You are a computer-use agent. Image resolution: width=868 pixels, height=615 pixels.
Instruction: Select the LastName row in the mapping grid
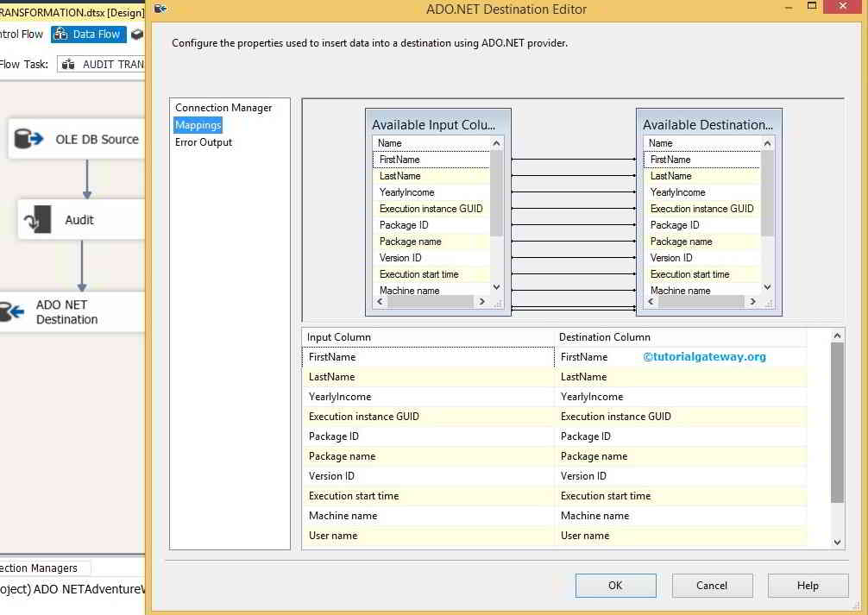[x=388, y=376]
